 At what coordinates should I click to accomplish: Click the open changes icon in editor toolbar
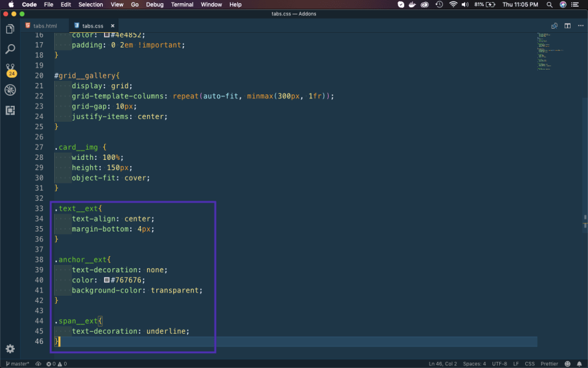[x=554, y=26]
